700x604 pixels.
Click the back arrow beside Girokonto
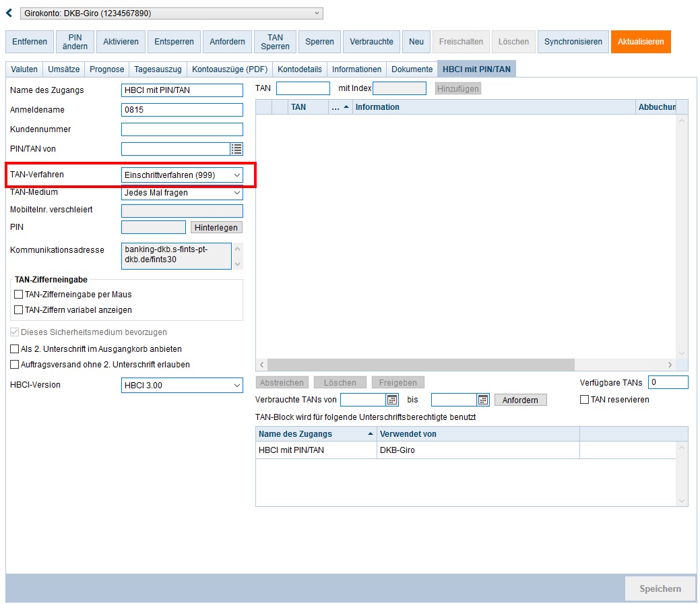pos(9,13)
